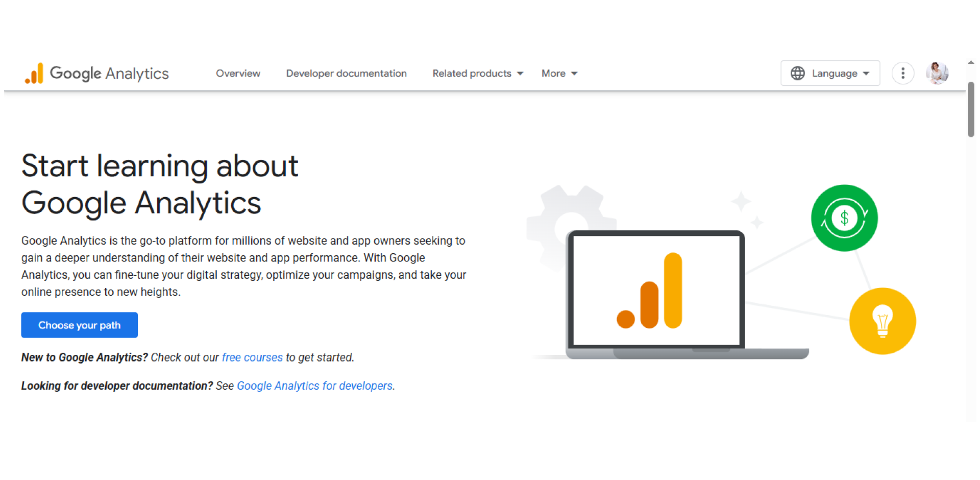Click the Choose your path button
This screenshot has height=480, width=980.
point(79,325)
